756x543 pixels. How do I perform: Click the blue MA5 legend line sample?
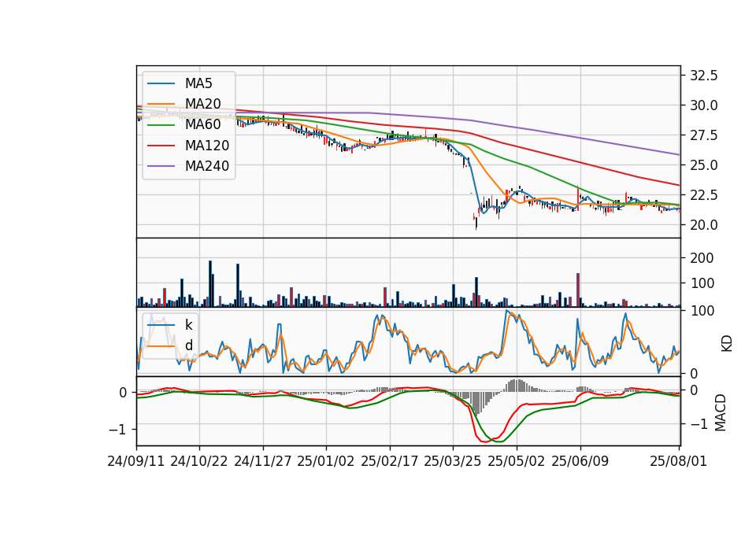pyautogui.click(x=161, y=83)
